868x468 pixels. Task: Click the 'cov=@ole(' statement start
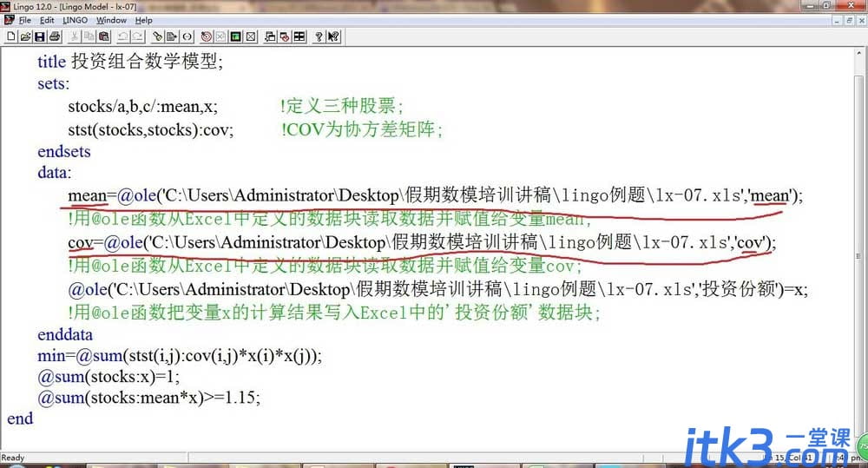pos(108,242)
